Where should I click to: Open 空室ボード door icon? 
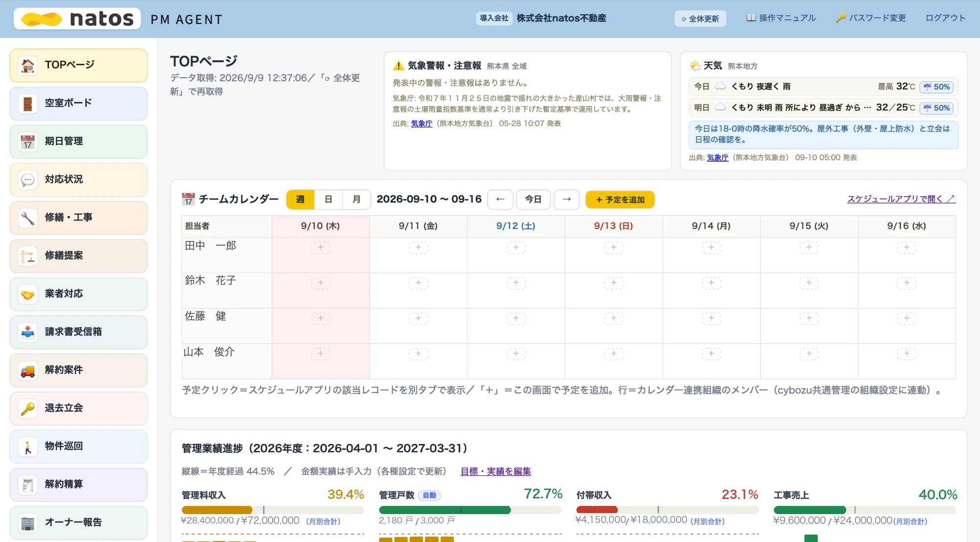click(x=28, y=103)
